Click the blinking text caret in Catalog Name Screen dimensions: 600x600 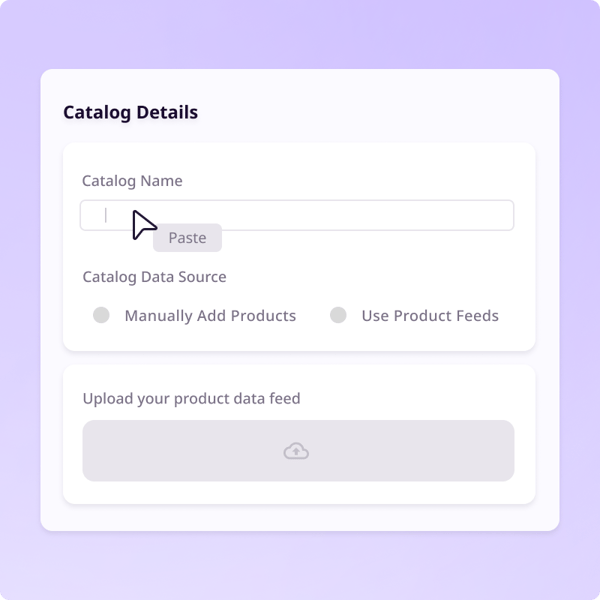106,215
